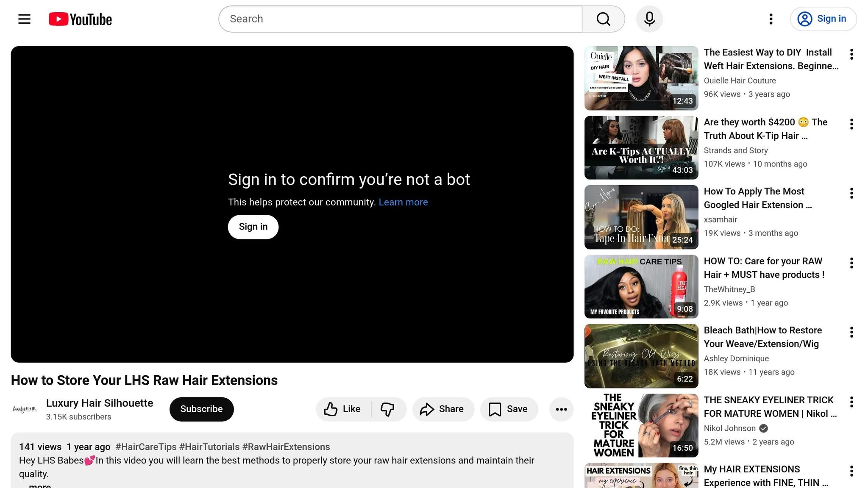Open the K-Tips Worth It thumbnail
The image size is (868, 488).
(x=641, y=148)
